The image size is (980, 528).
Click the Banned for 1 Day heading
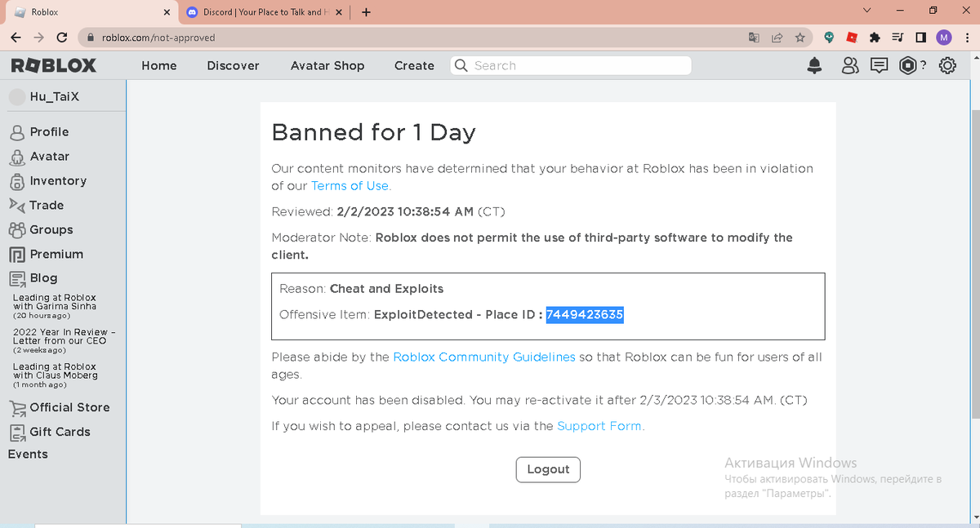373,132
